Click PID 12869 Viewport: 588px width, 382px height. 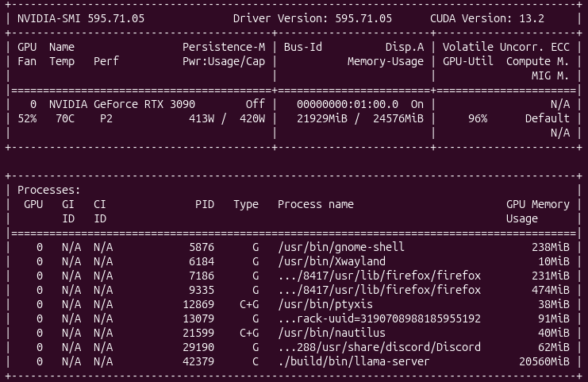tap(198, 304)
